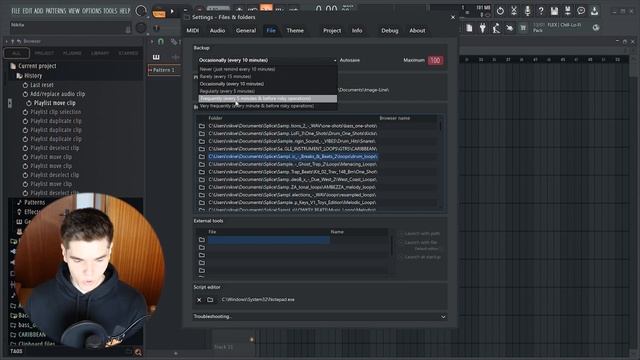
Task: Choose 'Rarely (every 15 minutes)' from the list
Action: pos(268,76)
